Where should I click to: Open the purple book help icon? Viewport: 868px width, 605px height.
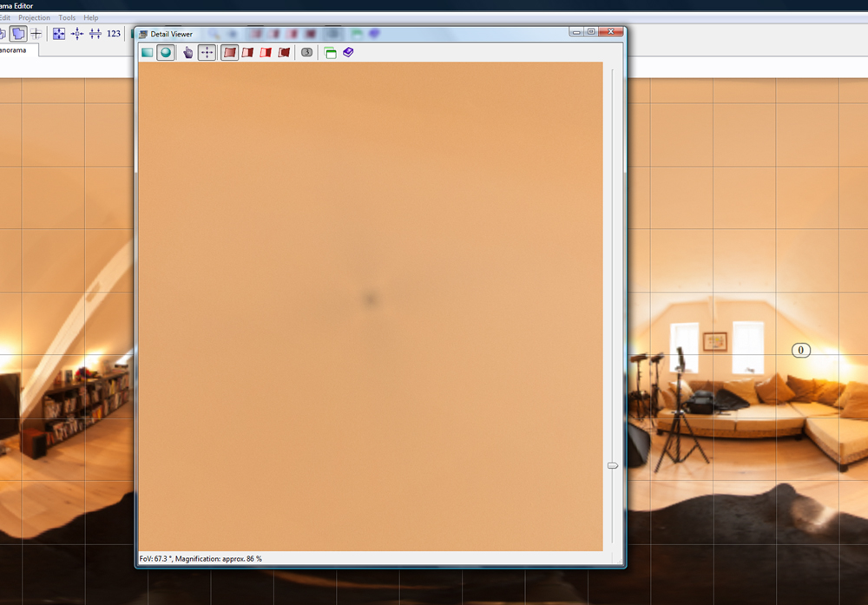click(x=348, y=53)
